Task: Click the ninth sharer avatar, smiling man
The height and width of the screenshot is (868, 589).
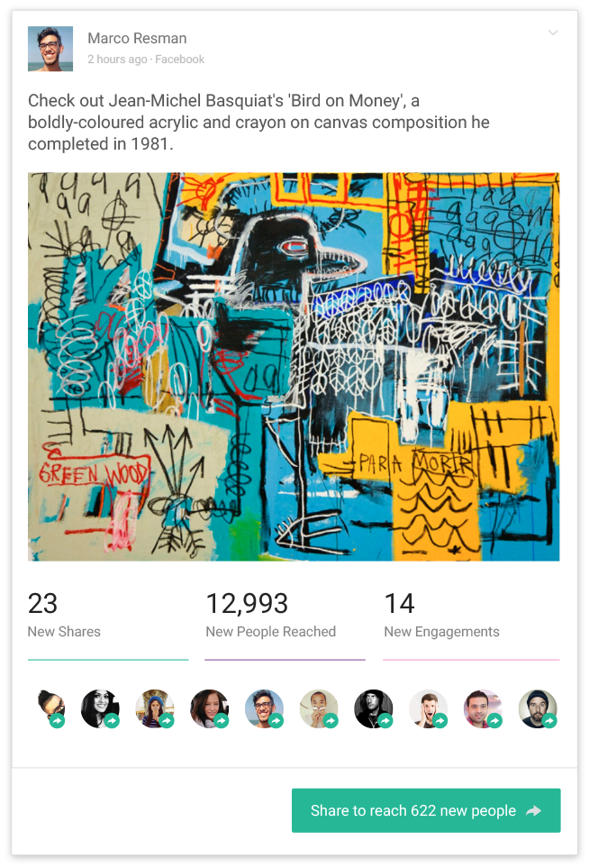Action: click(484, 708)
